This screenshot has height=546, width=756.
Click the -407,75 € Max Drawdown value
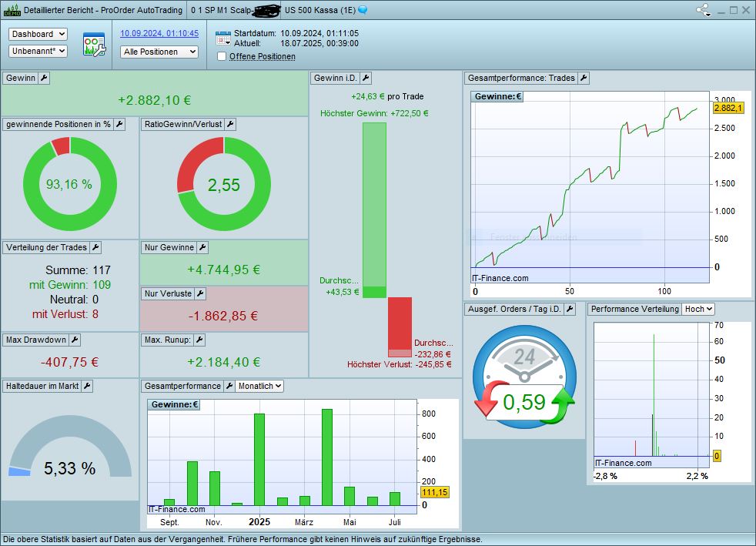[70, 362]
